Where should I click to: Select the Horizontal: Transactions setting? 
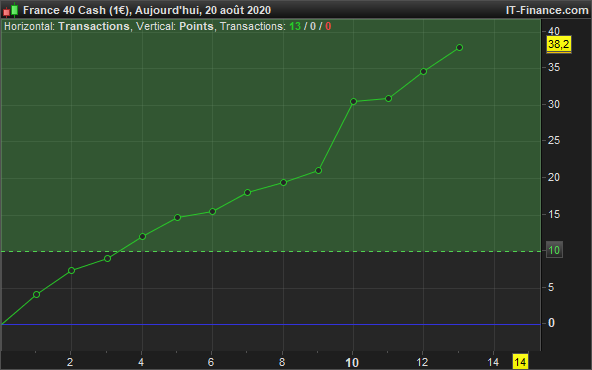[67, 26]
